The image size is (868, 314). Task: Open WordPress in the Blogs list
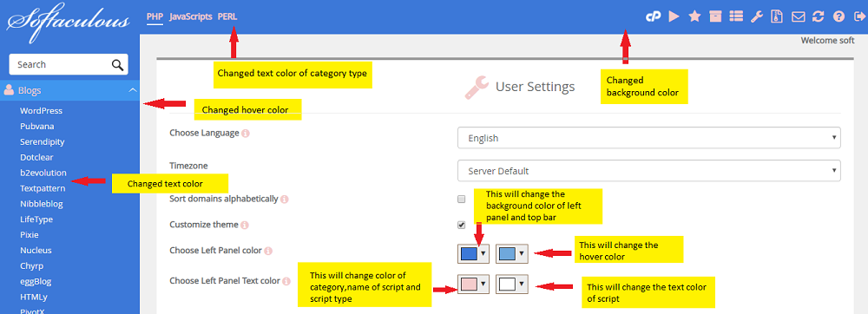point(41,110)
